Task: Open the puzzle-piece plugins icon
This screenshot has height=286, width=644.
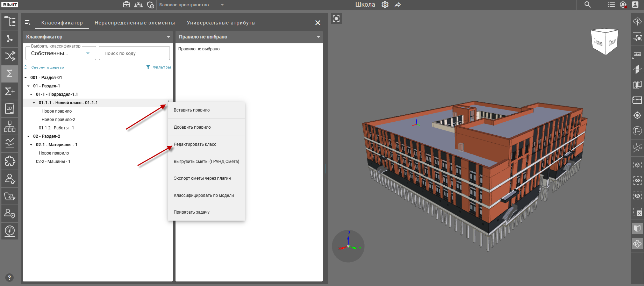Action: coord(10,161)
